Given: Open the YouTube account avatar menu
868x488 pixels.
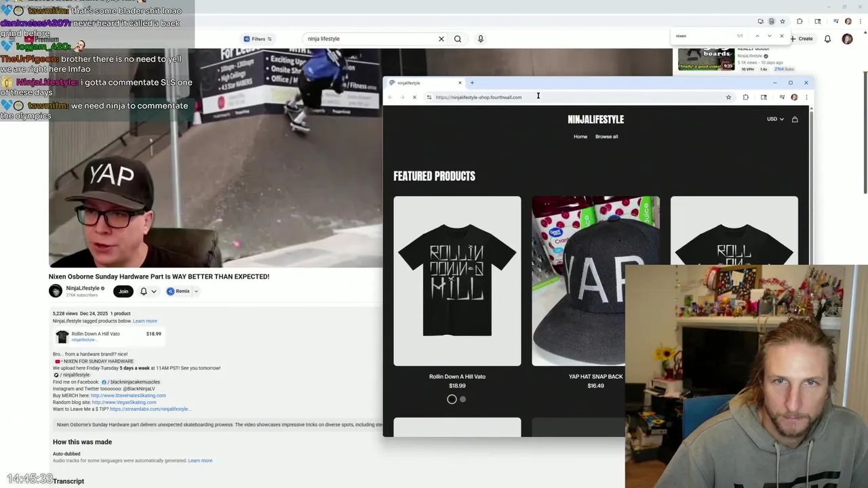Looking at the screenshot, I should (x=847, y=39).
